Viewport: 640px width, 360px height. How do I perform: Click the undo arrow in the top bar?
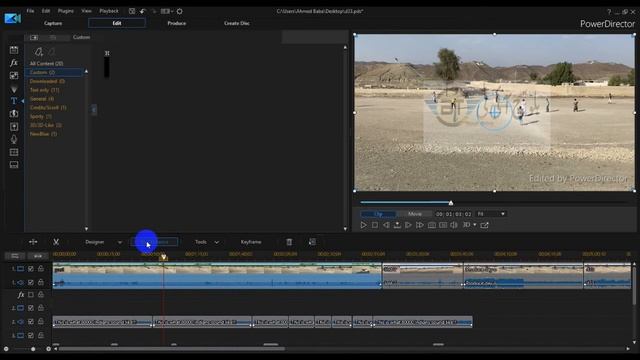click(x=142, y=11)
